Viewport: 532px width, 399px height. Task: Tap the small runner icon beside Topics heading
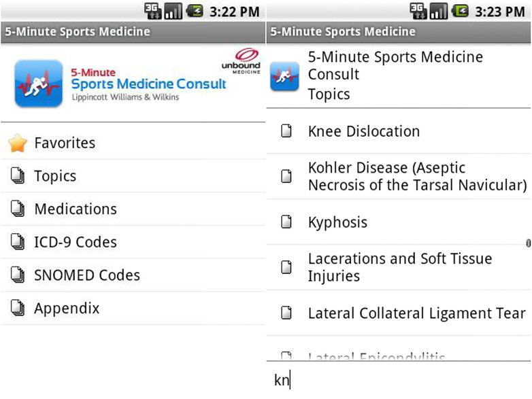click(x=284, y=76)
